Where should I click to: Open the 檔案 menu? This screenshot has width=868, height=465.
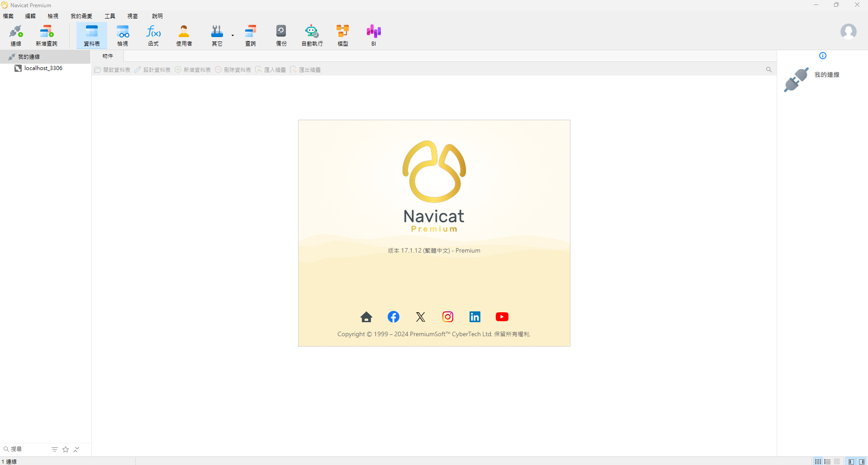(8, 16)
